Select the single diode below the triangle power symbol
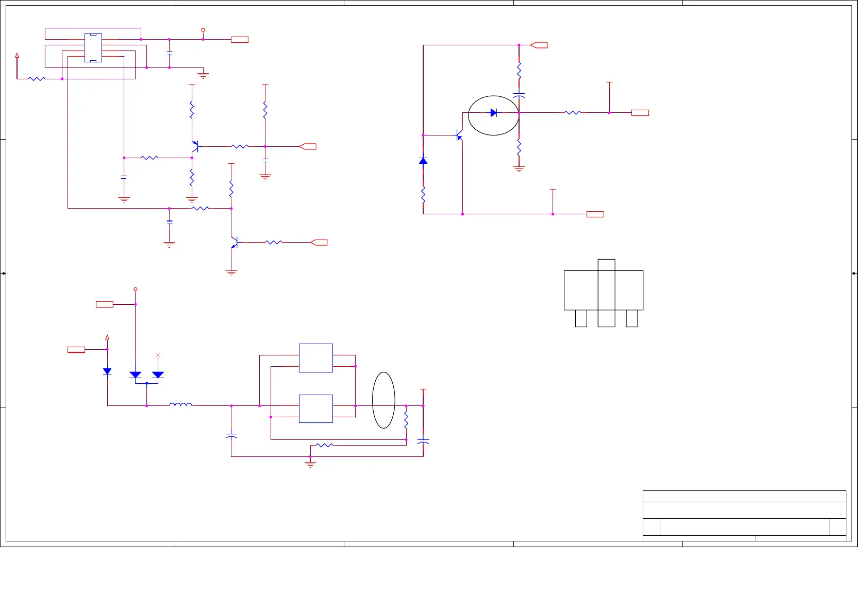 tap(107, 371)
